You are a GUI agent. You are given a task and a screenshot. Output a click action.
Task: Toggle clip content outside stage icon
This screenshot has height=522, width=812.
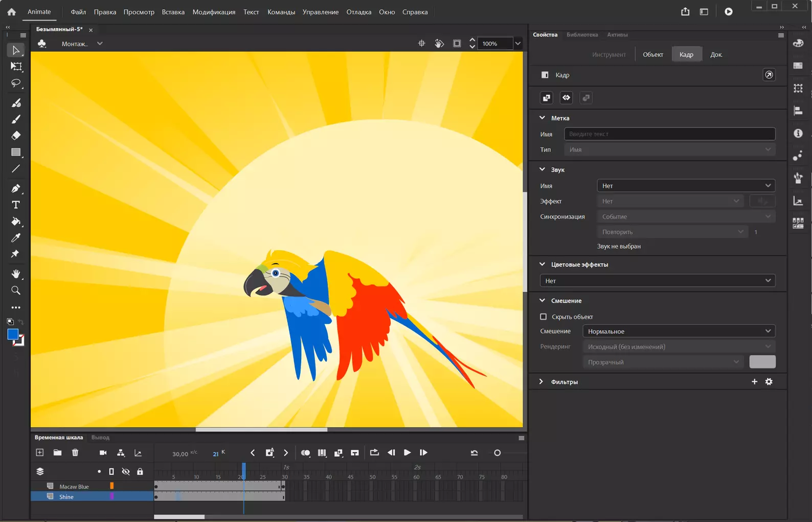click(457, 43)
